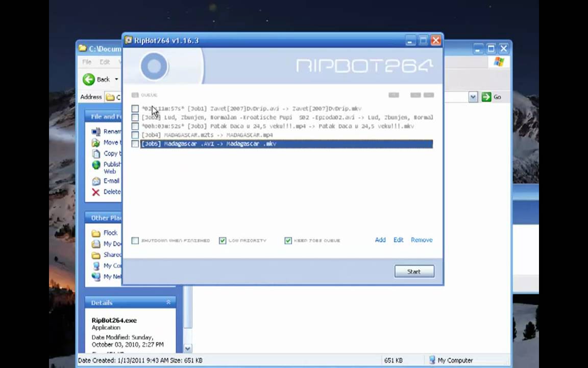Click the RipBot264 disc logo
The width and height of the screenshot is (588, 368).
pyautogui.click(x=154, y=66)
